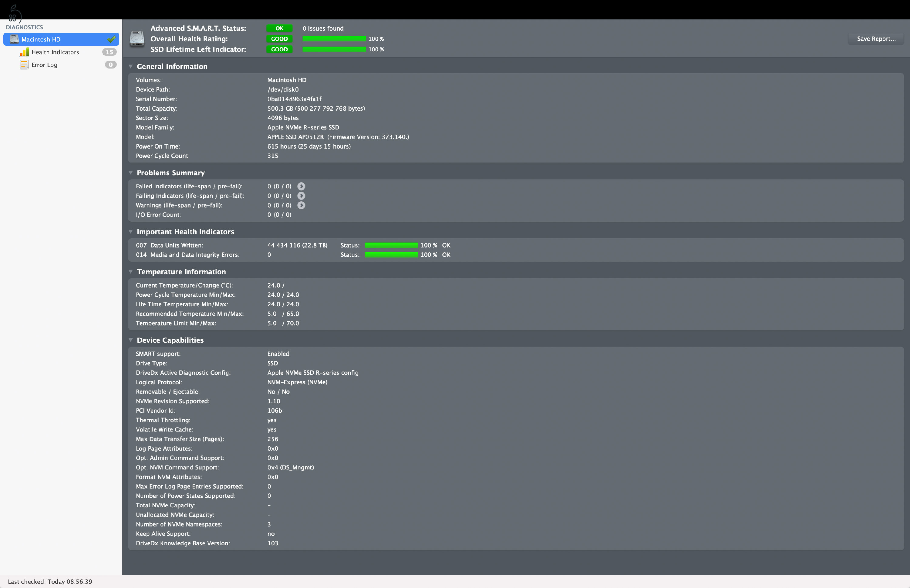Click the green checkmark on Macintosh HD
The width and height of the screenshot is (910, 588).
click(111, 39)
